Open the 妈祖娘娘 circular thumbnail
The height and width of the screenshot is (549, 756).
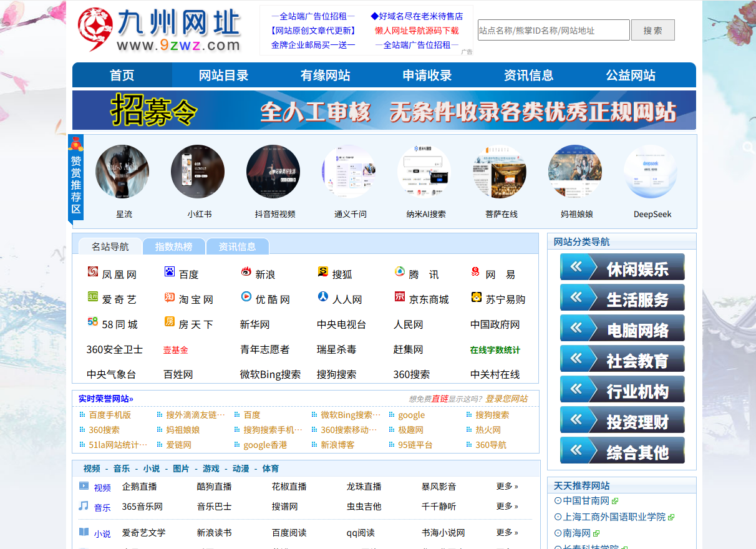pos(575,172)
